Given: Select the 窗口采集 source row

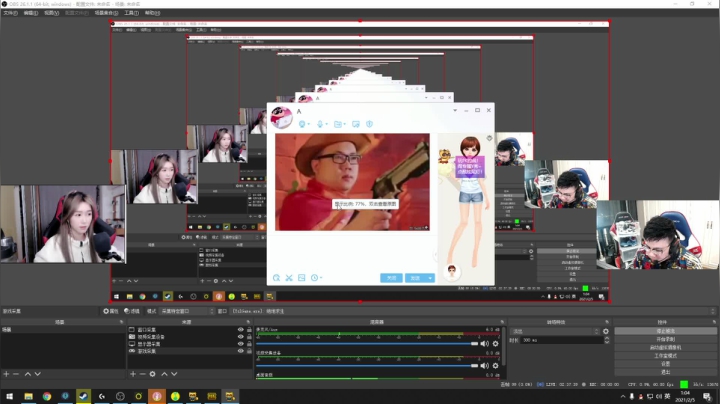Looking at the screenshot, I should (190, 330).
